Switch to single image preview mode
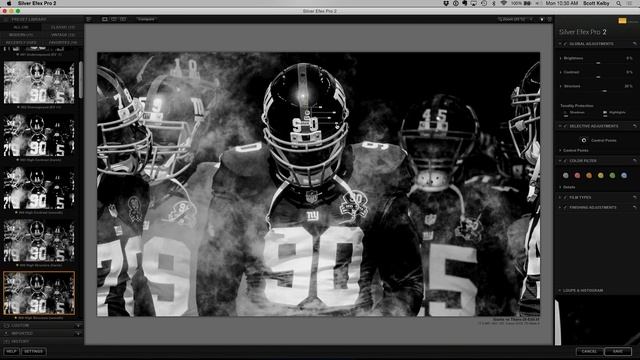640x360 pixels. (105, 19)
